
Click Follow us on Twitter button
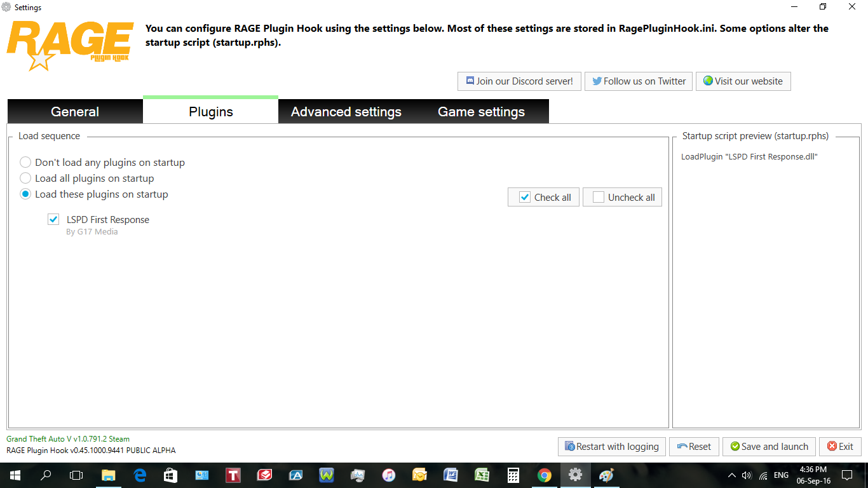pyautogui.click(x=639, y=81)
